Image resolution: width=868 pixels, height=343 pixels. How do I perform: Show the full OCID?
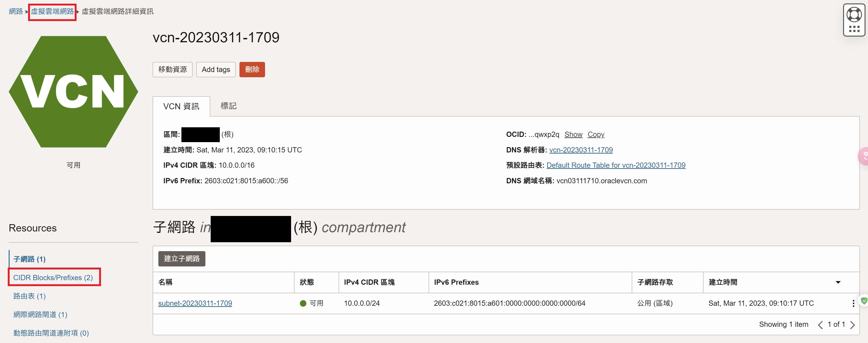point(573,134)
